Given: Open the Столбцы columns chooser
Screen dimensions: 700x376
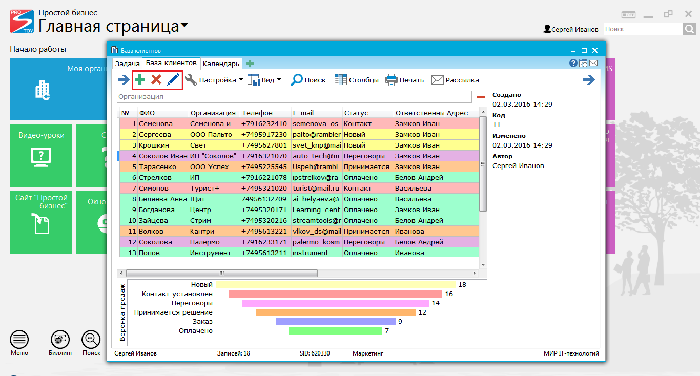Looking at the screenshot, I should tap(357, 80).
